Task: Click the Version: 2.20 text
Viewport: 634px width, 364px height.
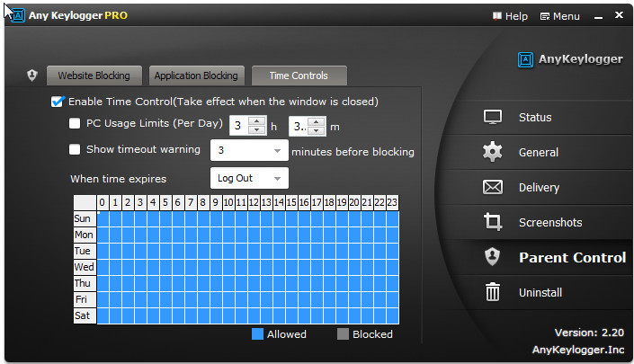Action: pyautogui.click(x=589, y=333)
